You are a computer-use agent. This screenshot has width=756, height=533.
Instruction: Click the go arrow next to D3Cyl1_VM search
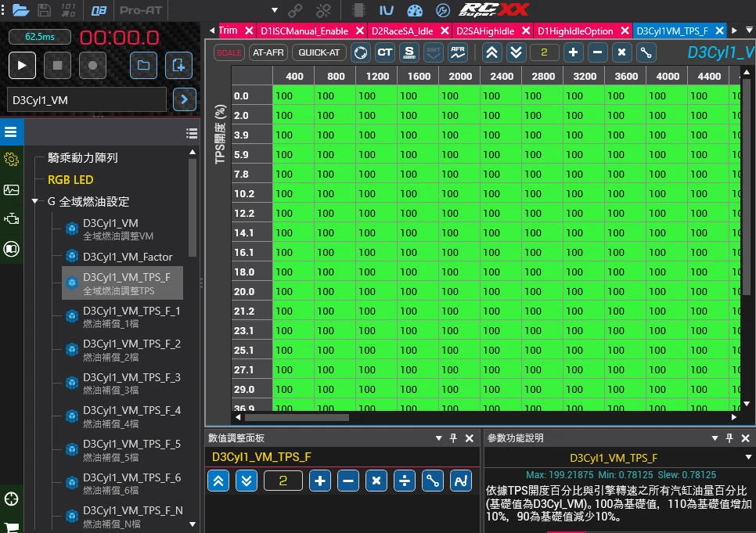click(184, 100)
